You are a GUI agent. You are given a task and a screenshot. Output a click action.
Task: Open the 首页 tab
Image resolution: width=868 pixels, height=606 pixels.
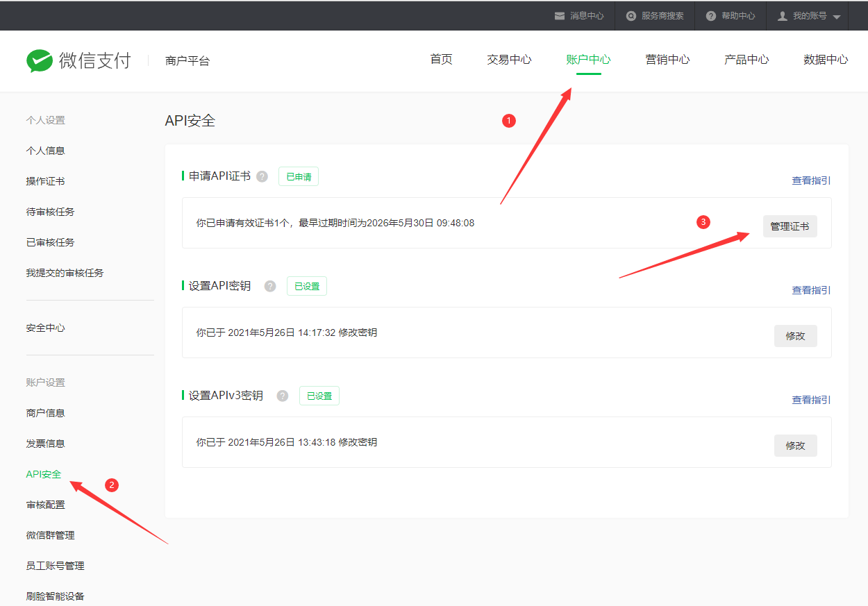441,60
